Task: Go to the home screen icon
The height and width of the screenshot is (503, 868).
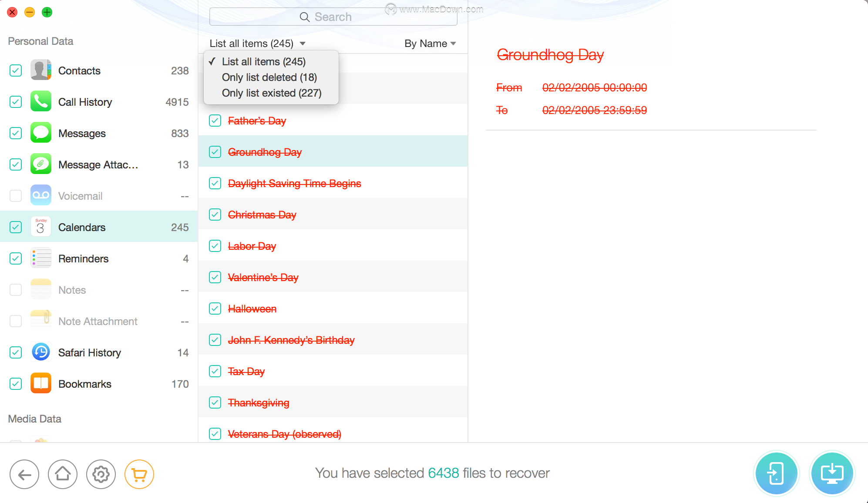Action: 63,474
